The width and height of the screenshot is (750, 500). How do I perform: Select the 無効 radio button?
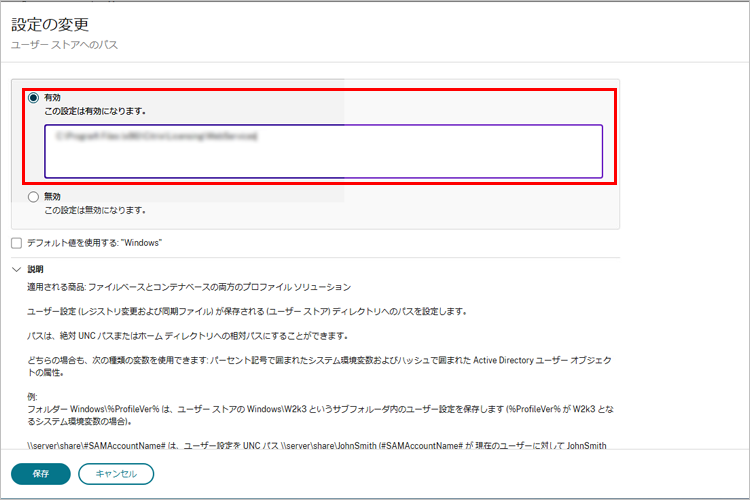pyautogui.click(x=34, y=197)
